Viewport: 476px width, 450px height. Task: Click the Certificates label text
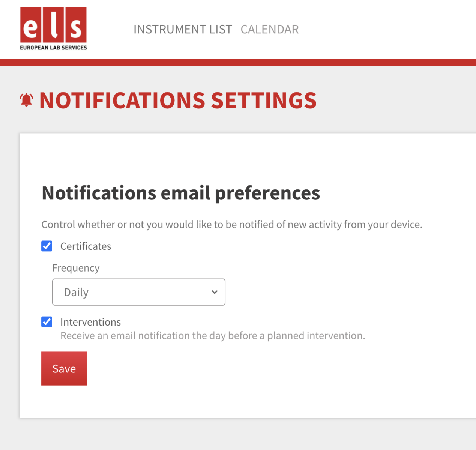86,246
